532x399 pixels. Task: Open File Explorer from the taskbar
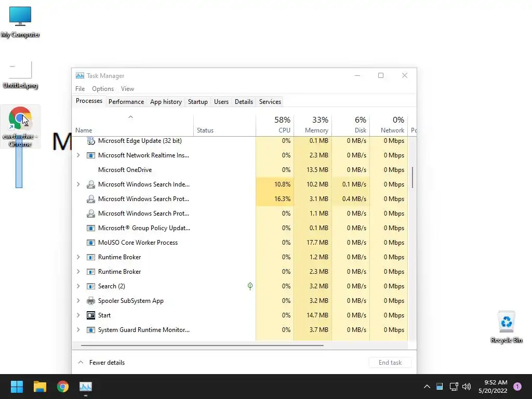tap(39, 387)
